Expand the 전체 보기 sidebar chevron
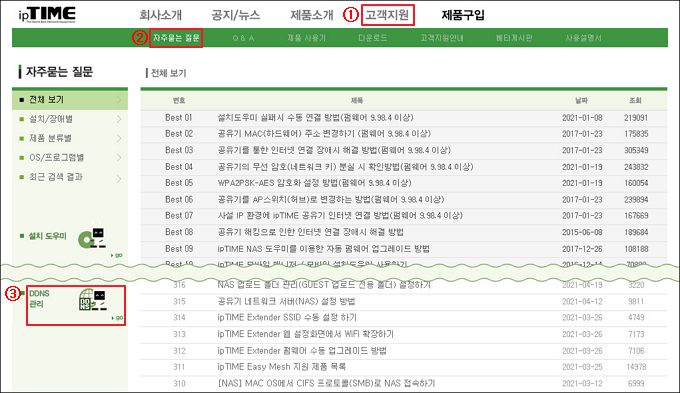Screen dimensions: 680x393 tap(119, 100)
